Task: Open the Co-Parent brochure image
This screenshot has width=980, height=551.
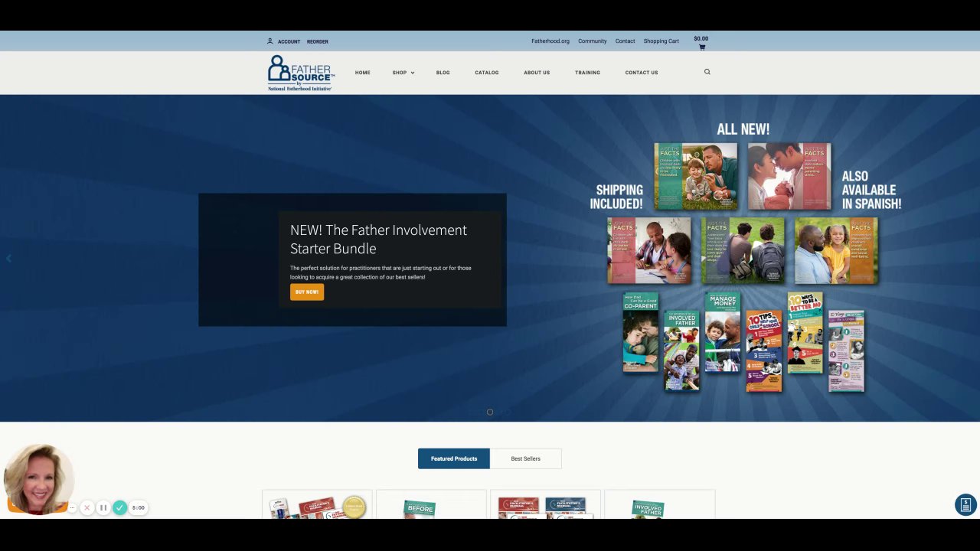Action: point(640,332)
